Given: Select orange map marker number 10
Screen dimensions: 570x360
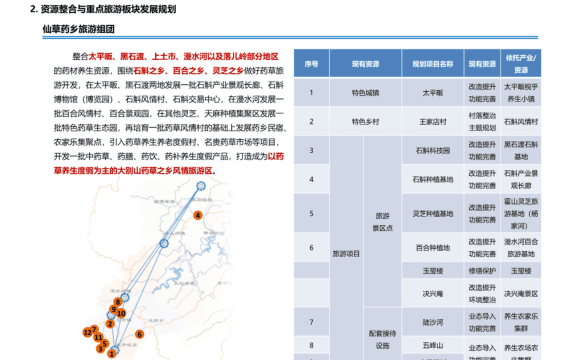Looking at the screenshot, I should pyautogui.click(x=121, y=313).
